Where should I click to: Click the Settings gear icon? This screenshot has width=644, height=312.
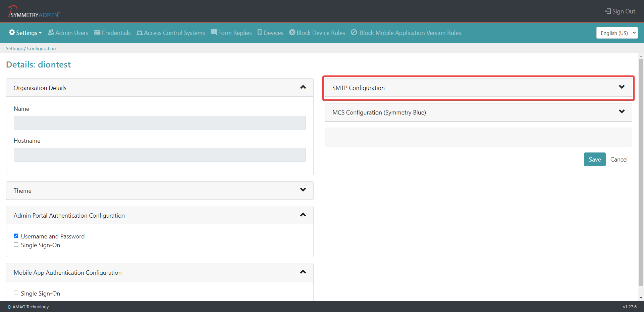click(x=12, y=32)
